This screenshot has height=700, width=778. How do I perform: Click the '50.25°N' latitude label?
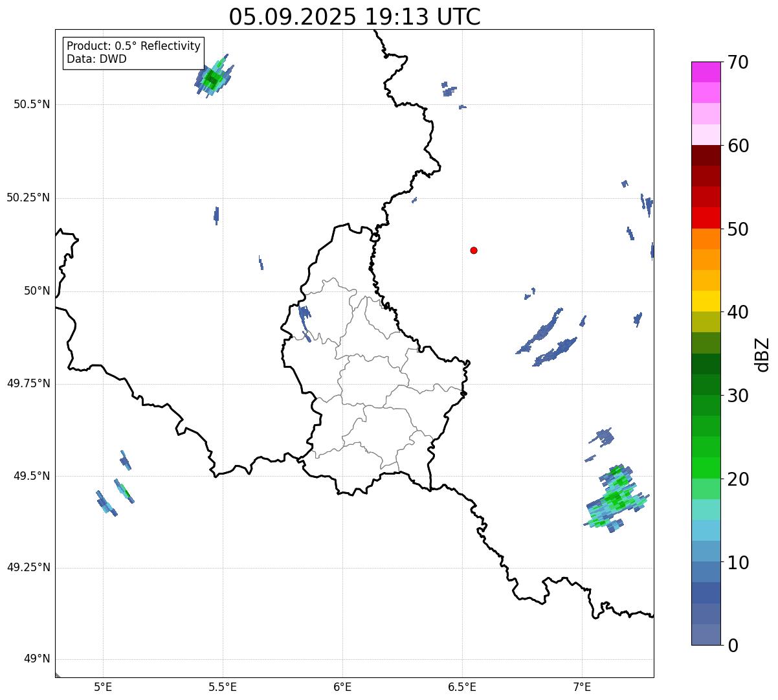(28, 198)
